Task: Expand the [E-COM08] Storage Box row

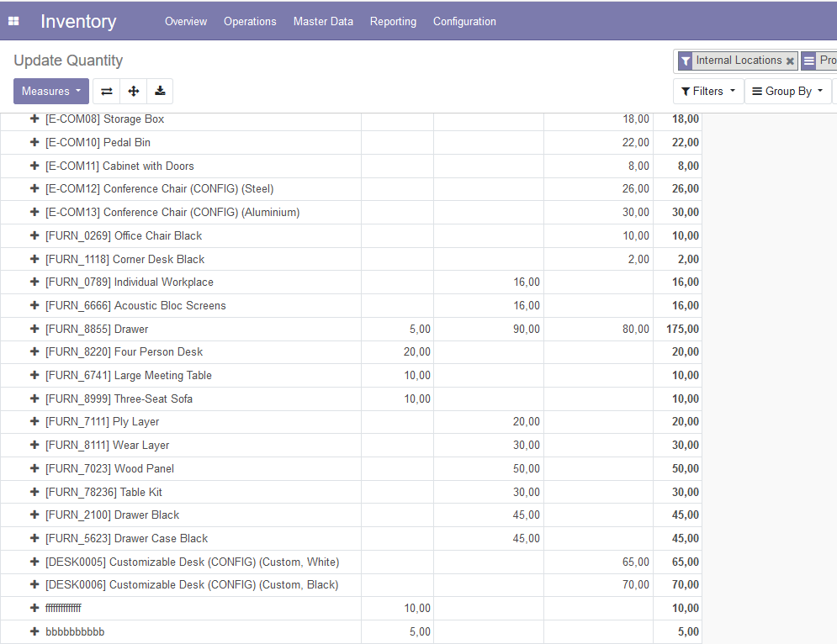Action: pyautogui.click(x=34, y=119)
